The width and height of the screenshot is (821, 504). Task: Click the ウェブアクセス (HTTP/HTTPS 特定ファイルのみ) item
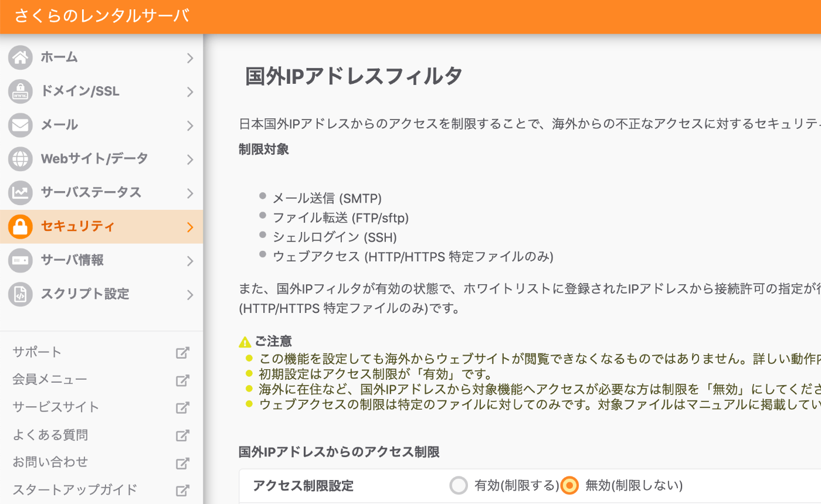pyautogui.click(x=413, y=257)
